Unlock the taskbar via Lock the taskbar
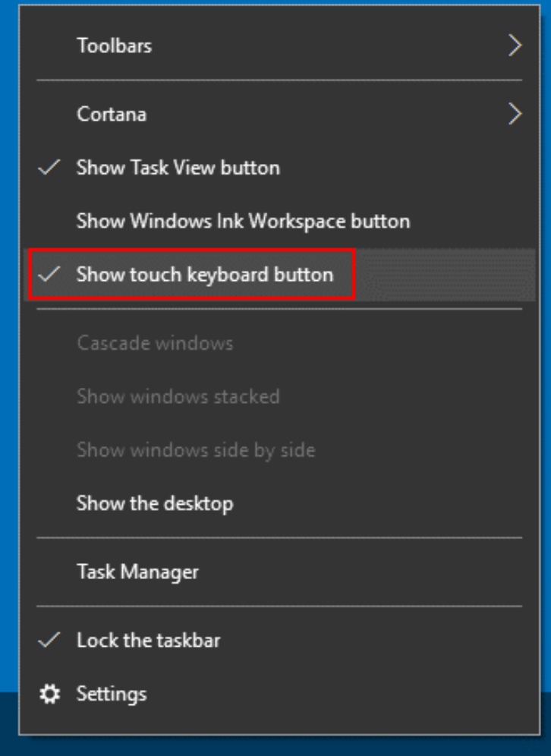 click(279, 641)
